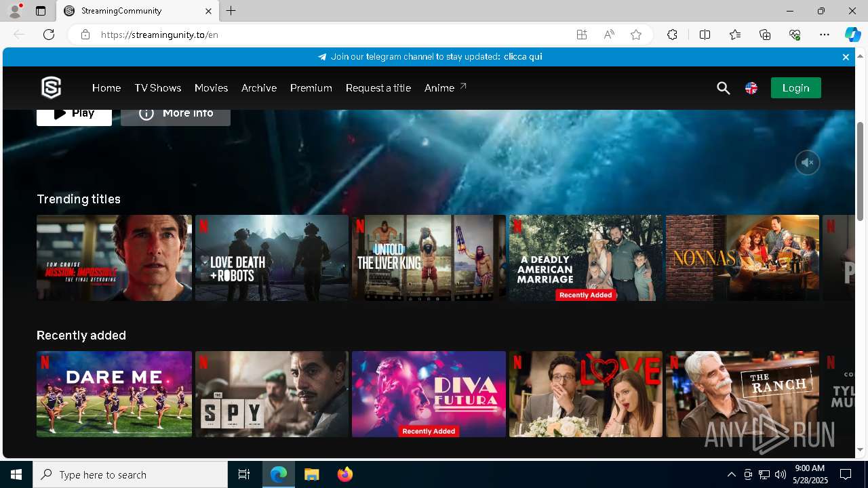Open the Favorites list icon

(x=735, y=35)
